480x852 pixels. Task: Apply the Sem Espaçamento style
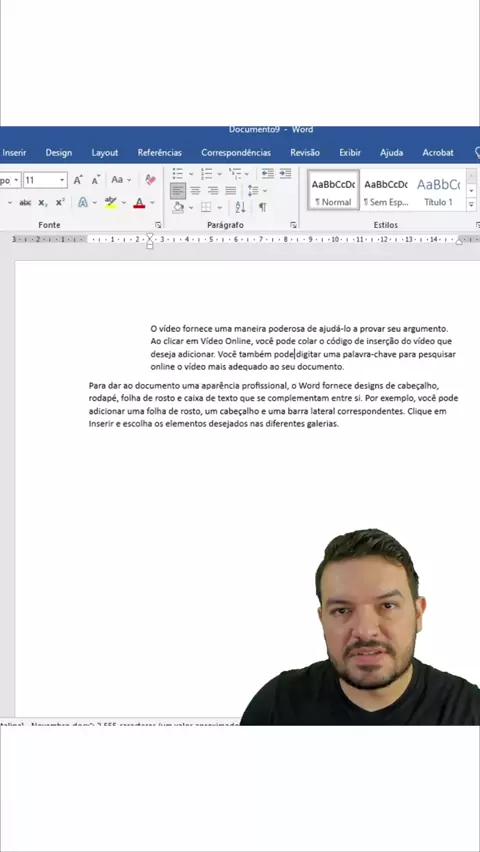tap(385, 191)
